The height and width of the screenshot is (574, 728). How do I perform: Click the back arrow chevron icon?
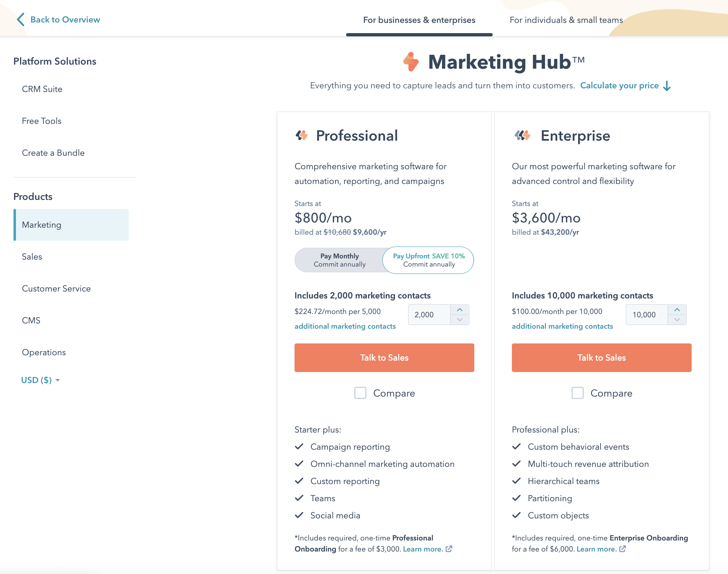pos(21,20)
